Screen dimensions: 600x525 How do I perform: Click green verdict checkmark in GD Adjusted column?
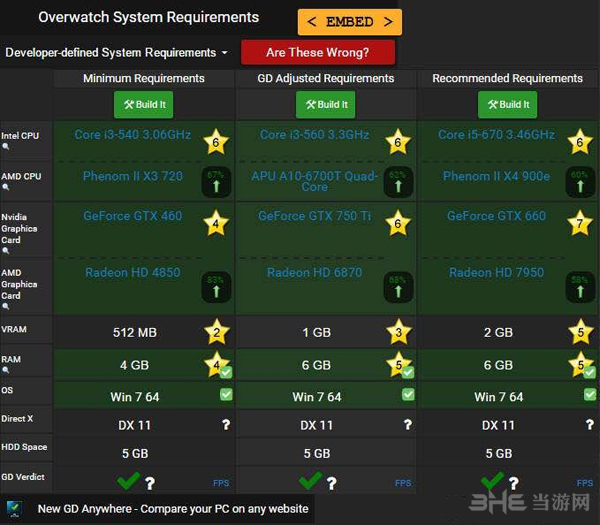310,481
